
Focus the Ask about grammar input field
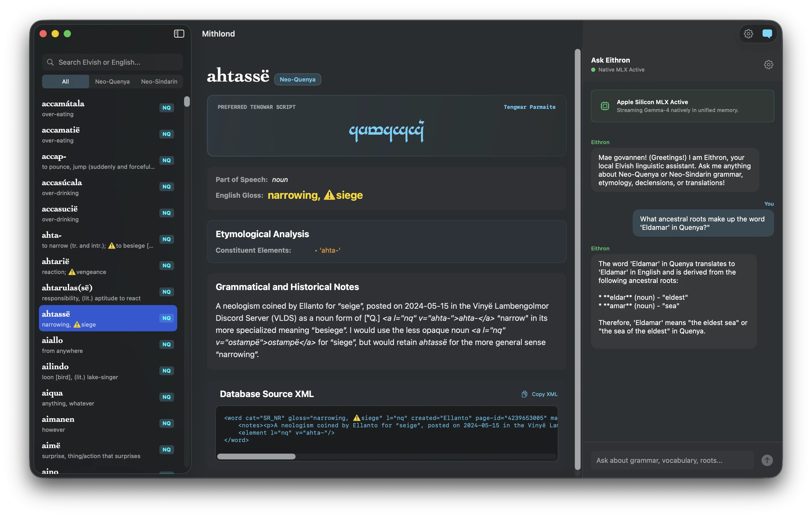pos(672,460)
